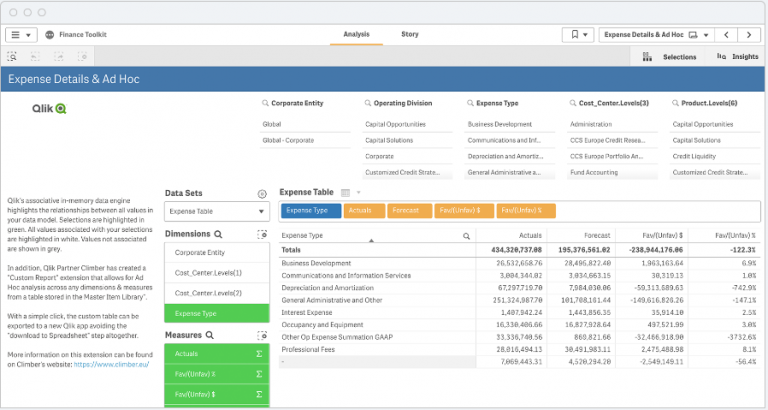Click the Finance Toolkit app icon
The height and width of the screenshot is (410, 768).
49,35
